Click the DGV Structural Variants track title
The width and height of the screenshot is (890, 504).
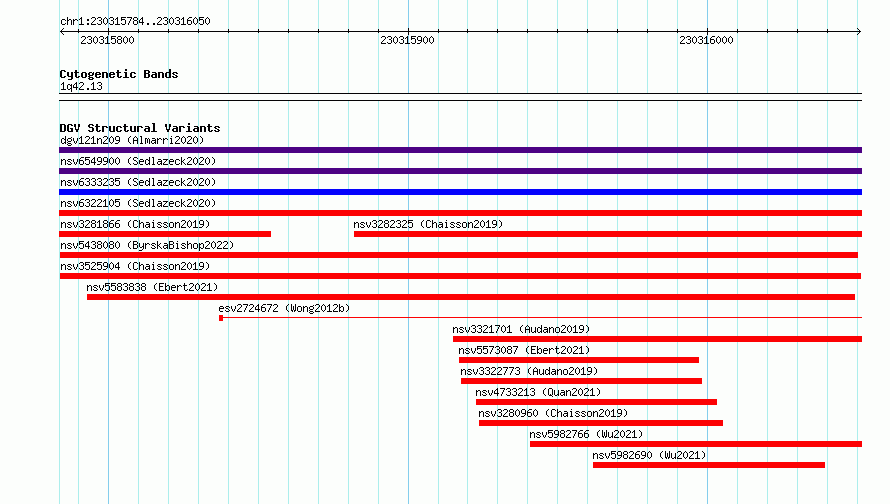[x=140, y=128]
